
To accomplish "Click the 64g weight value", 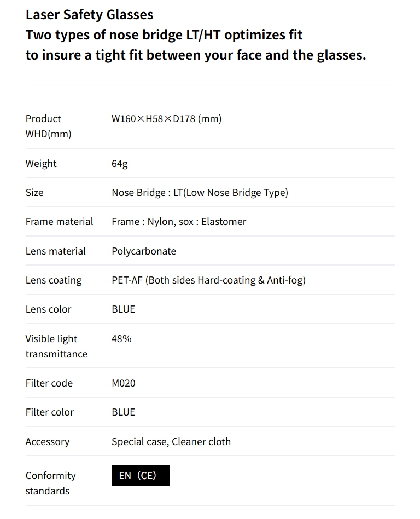I will [x=120, y=163].
